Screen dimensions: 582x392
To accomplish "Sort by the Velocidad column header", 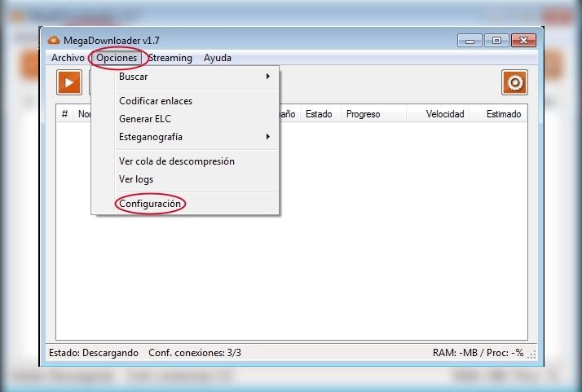I will click(x=438, y=114).
